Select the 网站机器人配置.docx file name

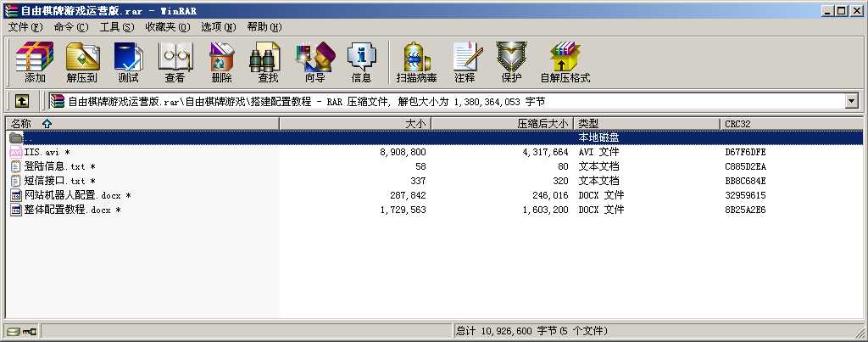point(78,195)
